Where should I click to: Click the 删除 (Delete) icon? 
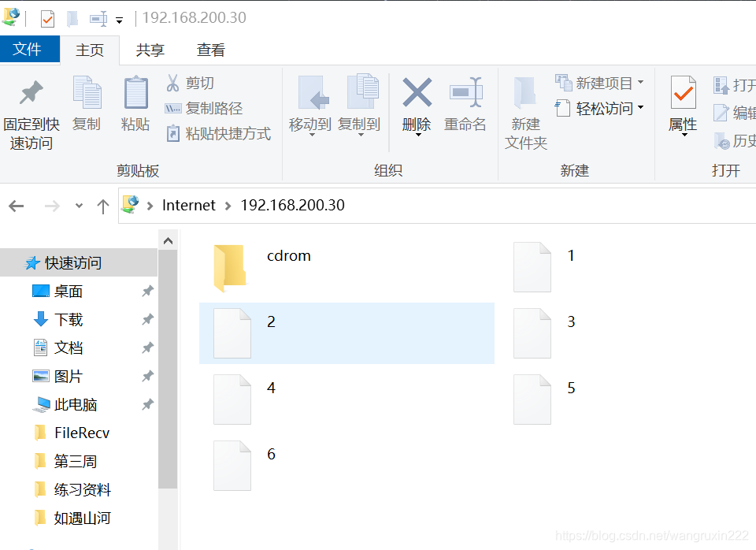(417, 98)
